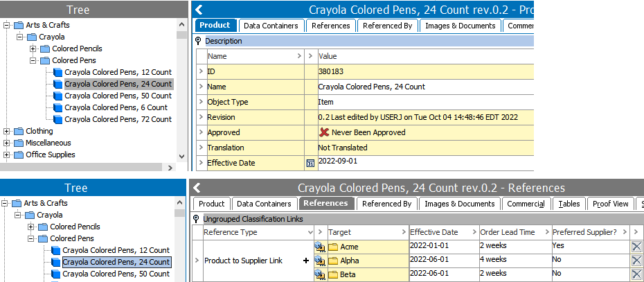Open the Tables tab
Viewport: 644px width, 282px height.
coord(569,204)
